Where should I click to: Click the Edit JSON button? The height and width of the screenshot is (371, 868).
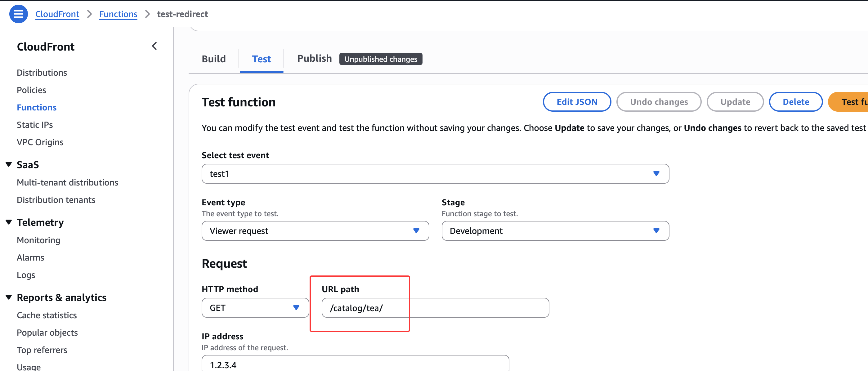[x=576, y=102]
